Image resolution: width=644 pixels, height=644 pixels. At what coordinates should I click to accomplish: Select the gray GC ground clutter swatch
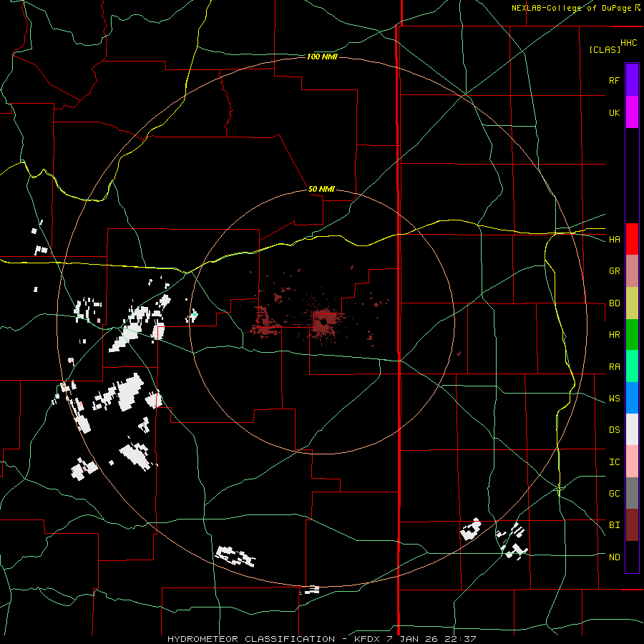click(632, 493)
